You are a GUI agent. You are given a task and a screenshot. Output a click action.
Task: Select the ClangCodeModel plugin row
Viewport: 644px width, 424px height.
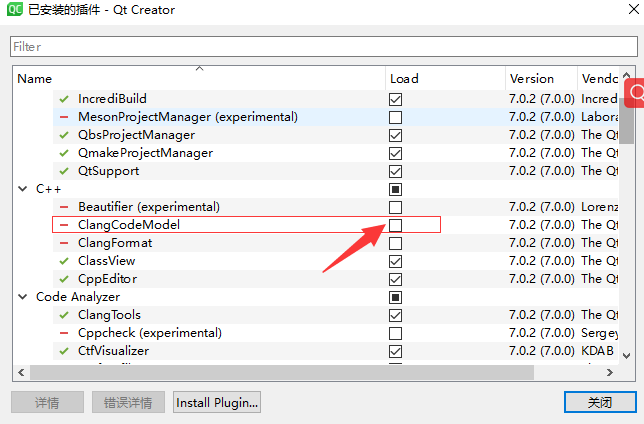click(336, 225)
